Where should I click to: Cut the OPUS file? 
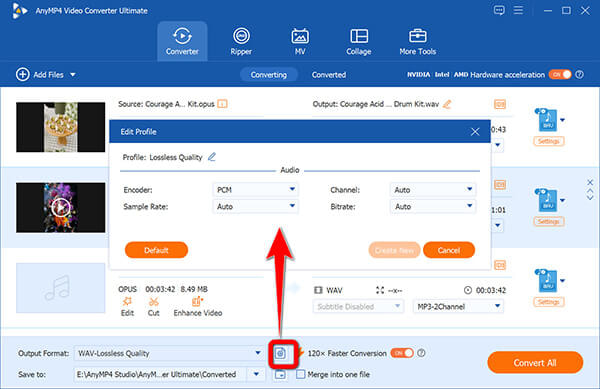tap(153, 307)
